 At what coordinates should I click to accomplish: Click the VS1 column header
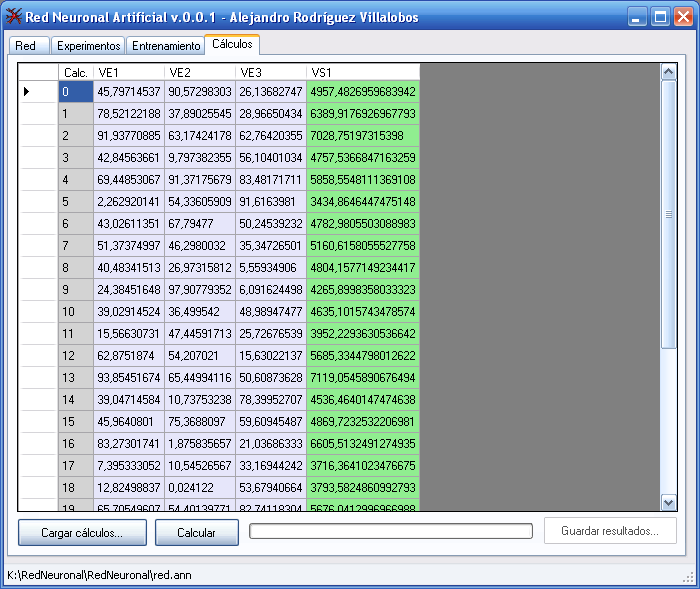[x=362, y=72]
